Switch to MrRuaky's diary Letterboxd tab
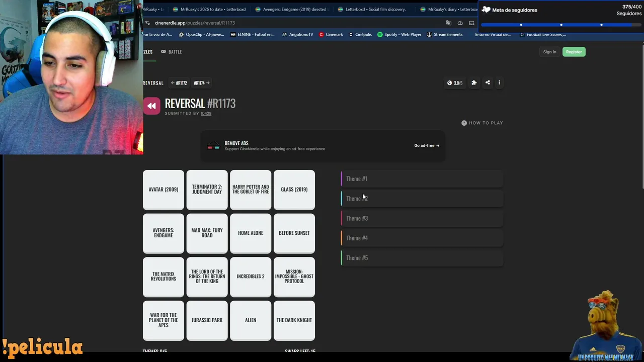This screenshot has width=644, height=362. click(448, 9)
